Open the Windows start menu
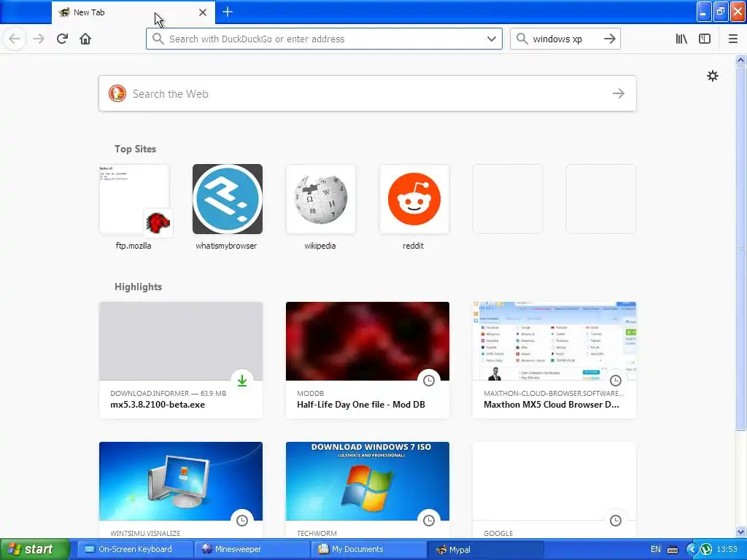Viewport: 747px width, 560px height. [x=34, y=549]
